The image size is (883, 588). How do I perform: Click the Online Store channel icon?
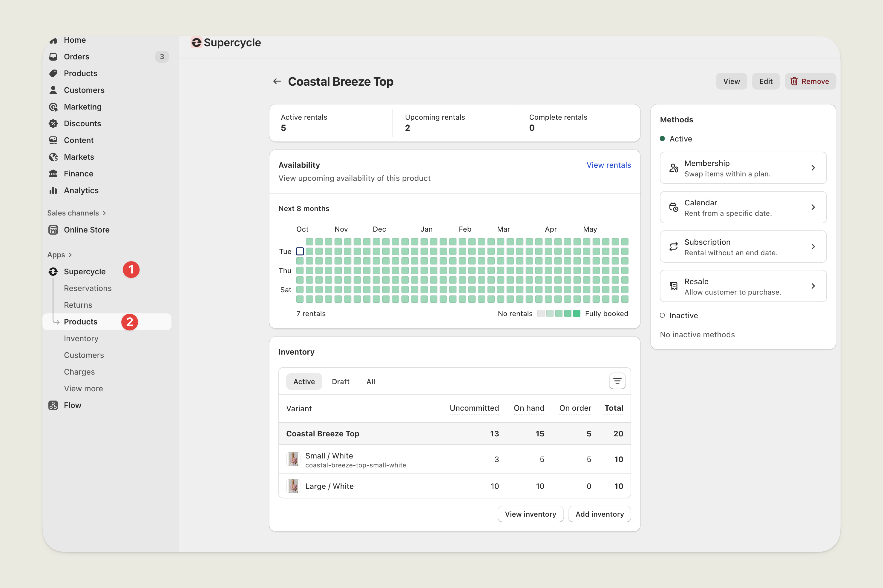pyautogui.click(x=53, y=230)
